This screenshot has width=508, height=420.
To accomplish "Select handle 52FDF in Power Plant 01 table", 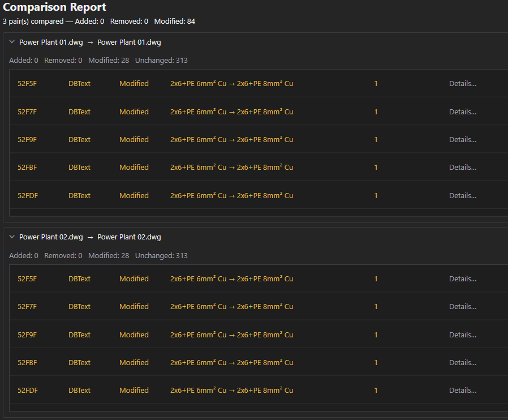I will (x=28, y=196).
